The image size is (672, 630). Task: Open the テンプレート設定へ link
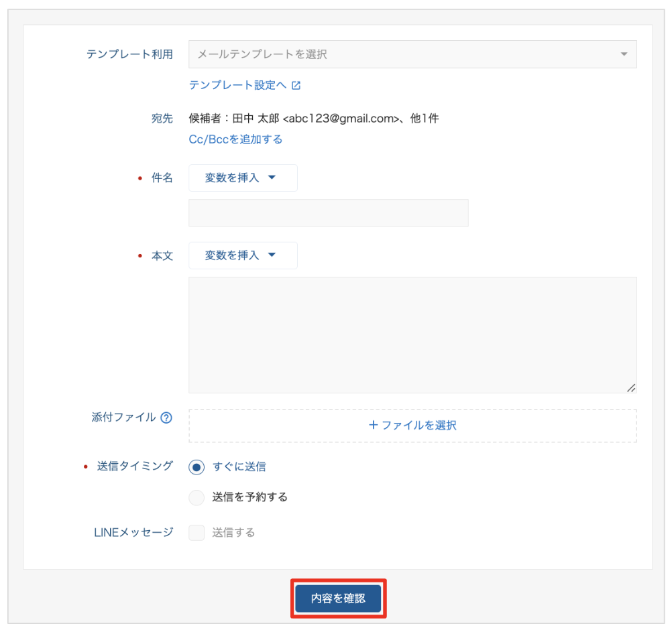point(237,85)
